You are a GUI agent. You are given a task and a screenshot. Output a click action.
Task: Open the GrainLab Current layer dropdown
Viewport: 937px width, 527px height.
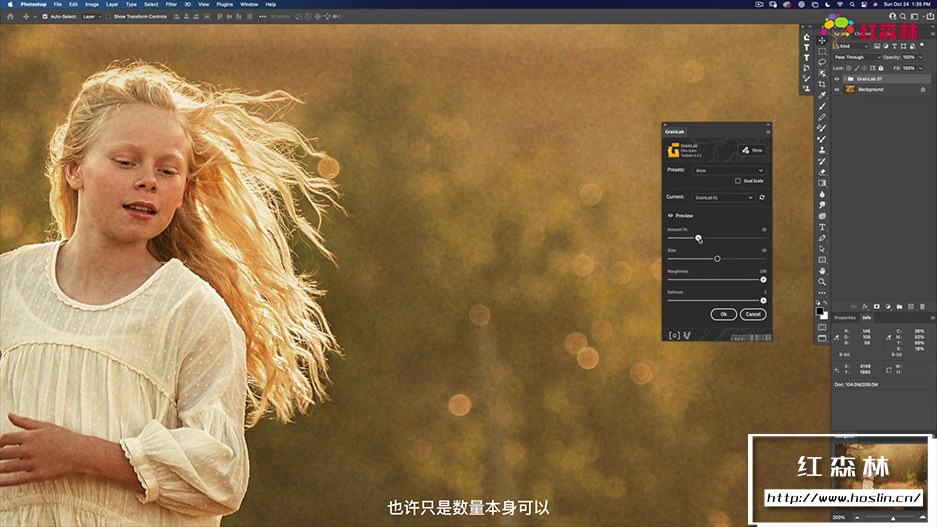[x=724, y=197]
